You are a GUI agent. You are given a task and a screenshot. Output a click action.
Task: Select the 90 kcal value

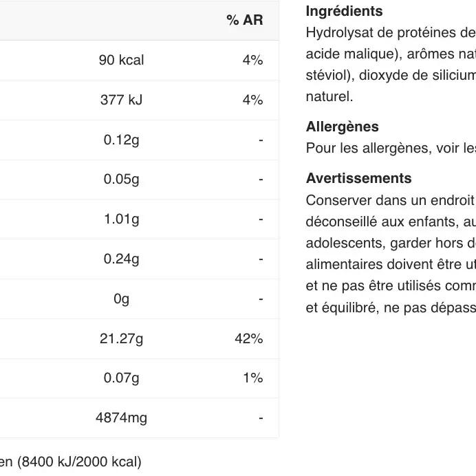[x=121, y=60]
